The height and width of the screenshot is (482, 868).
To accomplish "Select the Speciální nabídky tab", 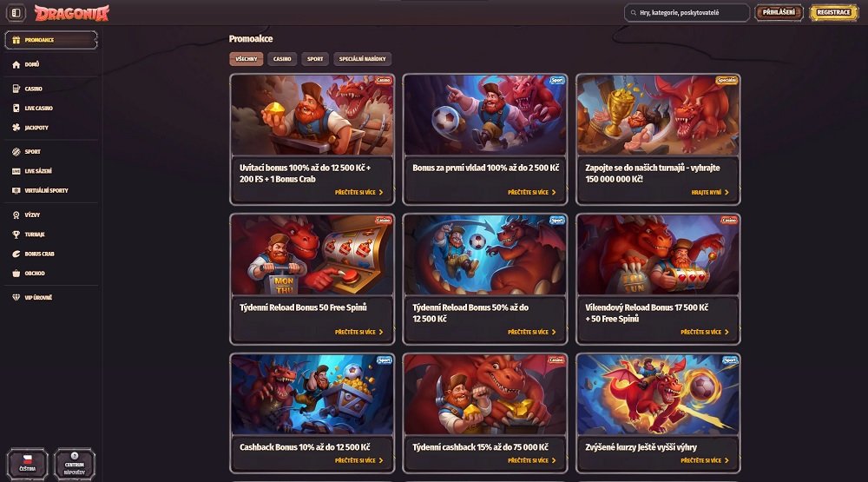I will click(x=363, y=59).
